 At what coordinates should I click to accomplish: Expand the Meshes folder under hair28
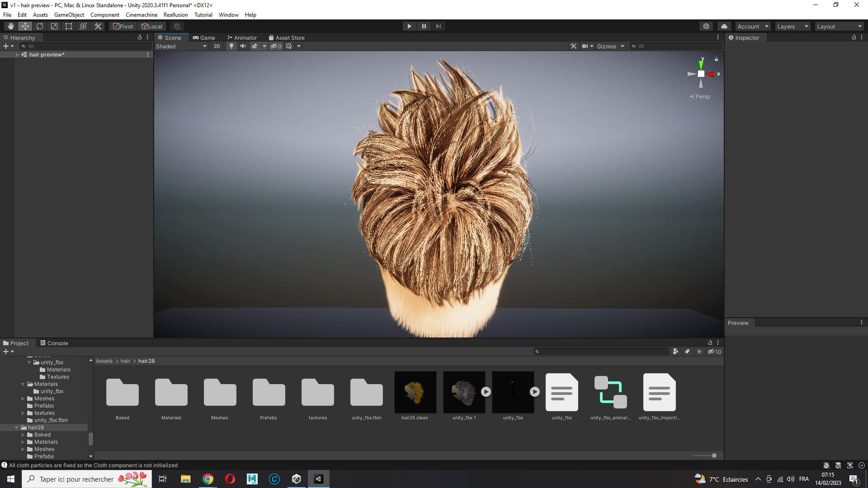click(x=23, y=449)
